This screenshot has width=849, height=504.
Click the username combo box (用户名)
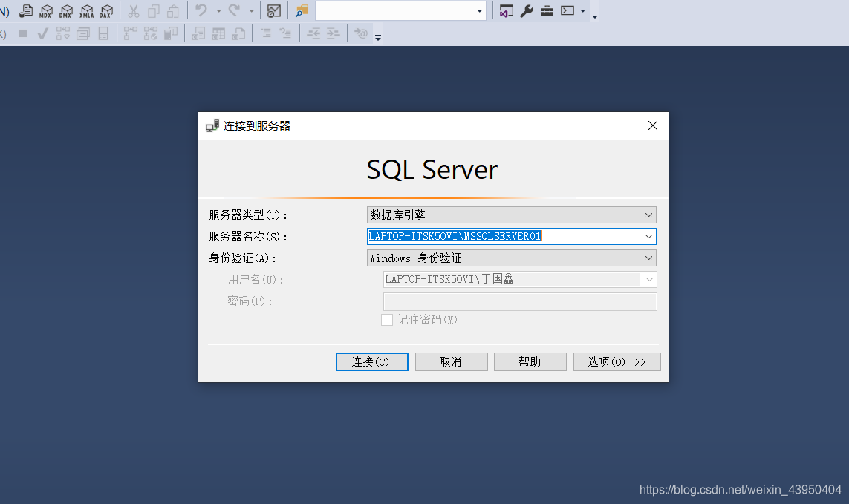point(520,279)
